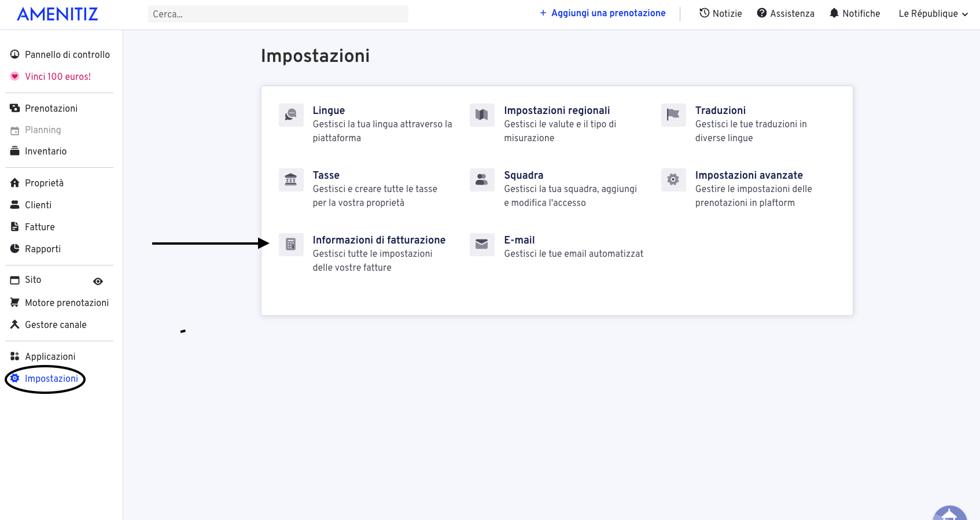Click Aggiungi una prenotazione button
Screen dimensions: 980x520
(x=602, y=13)
